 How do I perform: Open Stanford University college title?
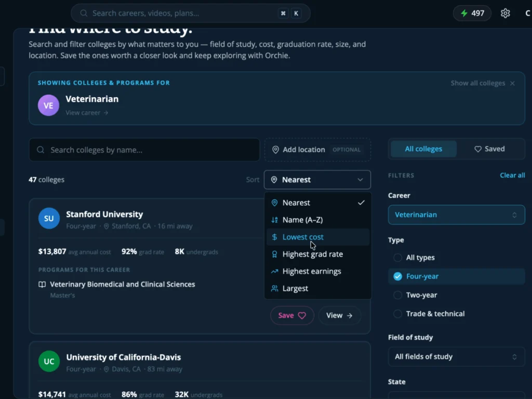(104, 215)
